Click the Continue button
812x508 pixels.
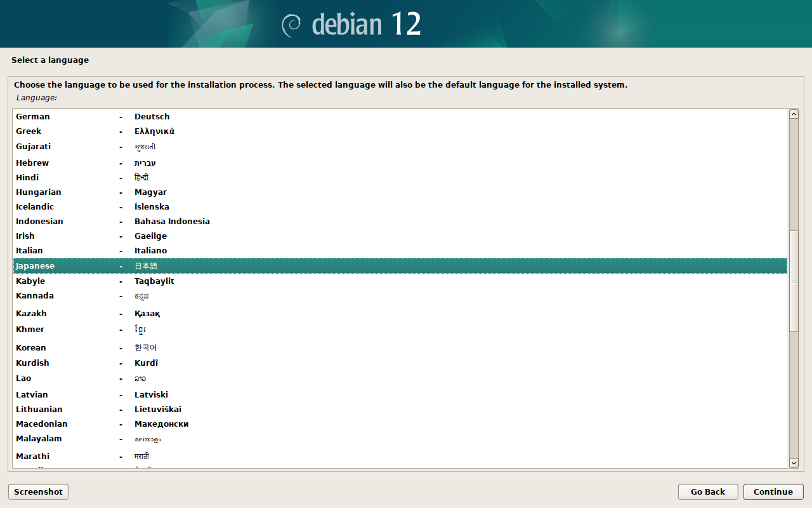click(773, 491)
